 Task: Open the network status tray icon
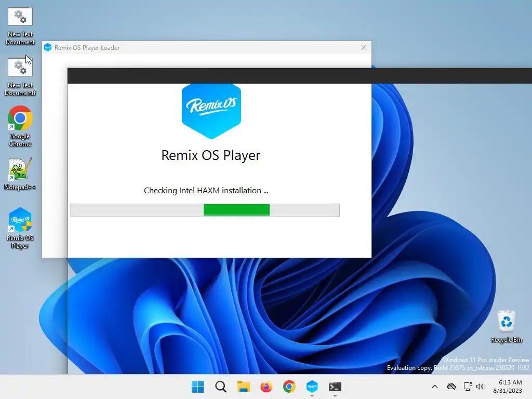468,387
